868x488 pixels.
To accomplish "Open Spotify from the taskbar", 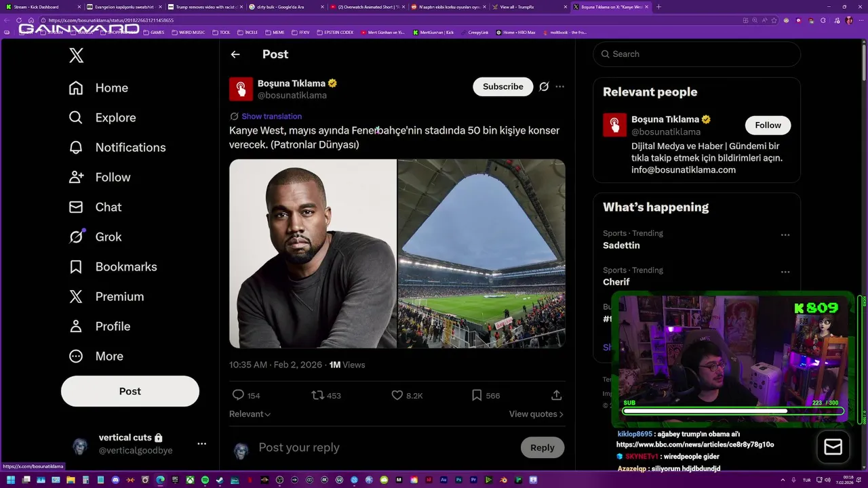I will pyautogui.click(x=205, y=480).
